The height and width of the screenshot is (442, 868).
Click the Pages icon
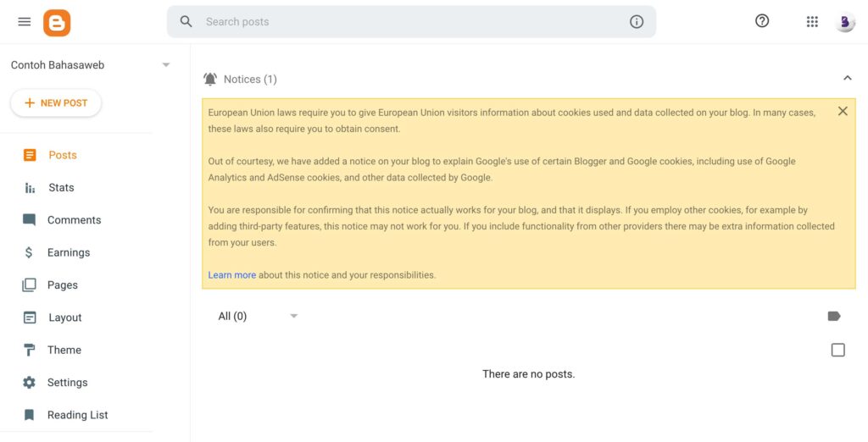tap(29, 285)
